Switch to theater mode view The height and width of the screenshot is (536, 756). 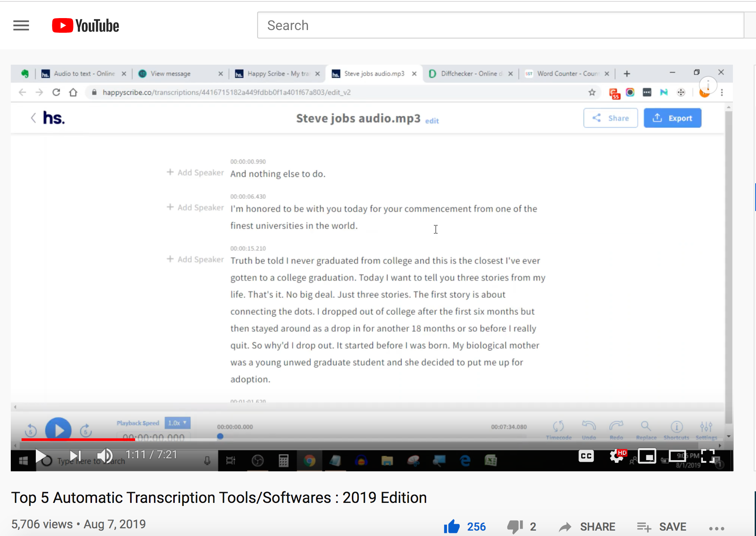(677, 456)
